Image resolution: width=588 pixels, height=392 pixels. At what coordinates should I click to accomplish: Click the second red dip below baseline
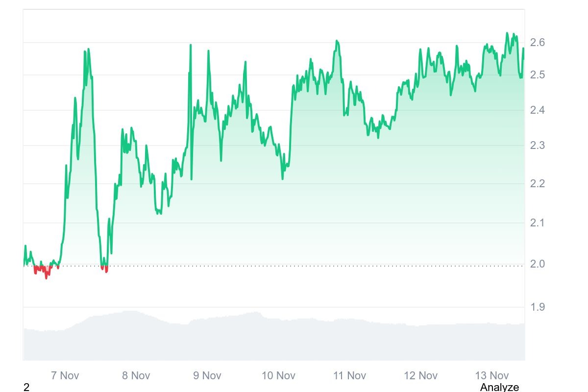(104, 269)
